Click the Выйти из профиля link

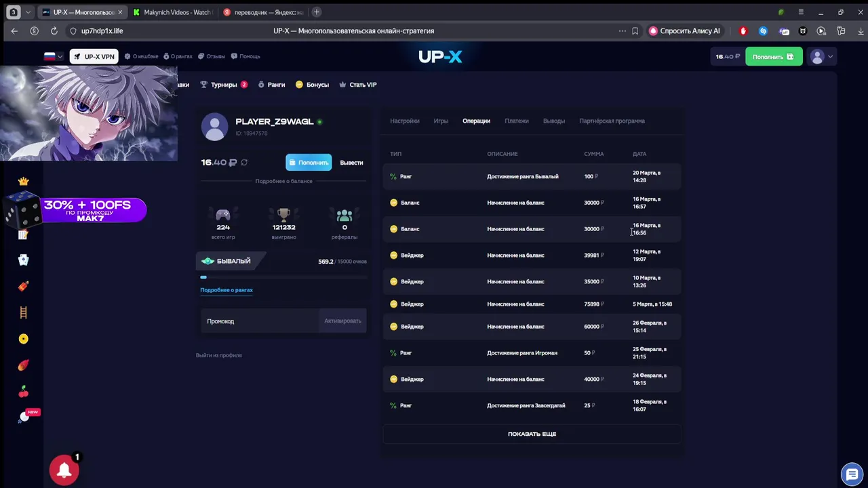pos(219,355)
